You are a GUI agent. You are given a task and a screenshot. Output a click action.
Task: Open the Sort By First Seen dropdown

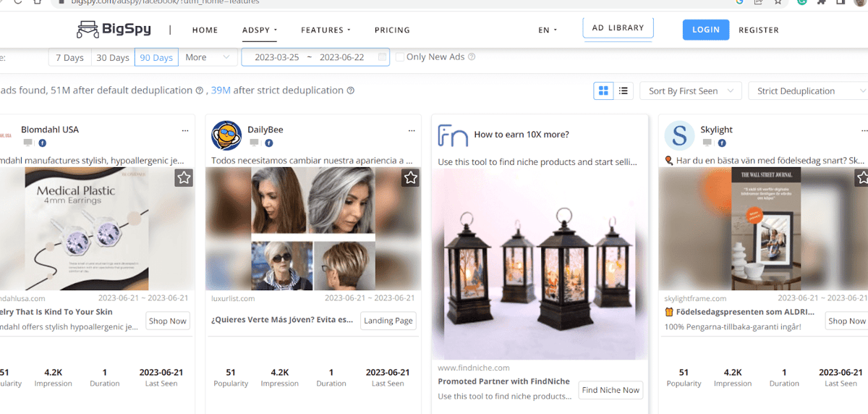691,90
